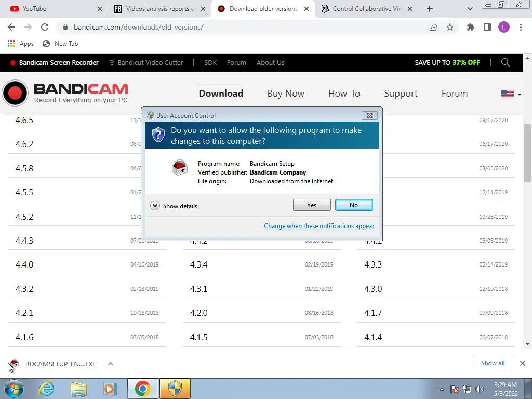Download version 4.4.0
This screenshot has width=532, height=399.
pos(24,264)
